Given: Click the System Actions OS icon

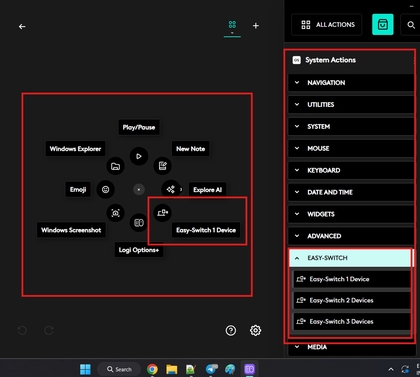Looking at the screenshot, I should click(x=296, y=60).
